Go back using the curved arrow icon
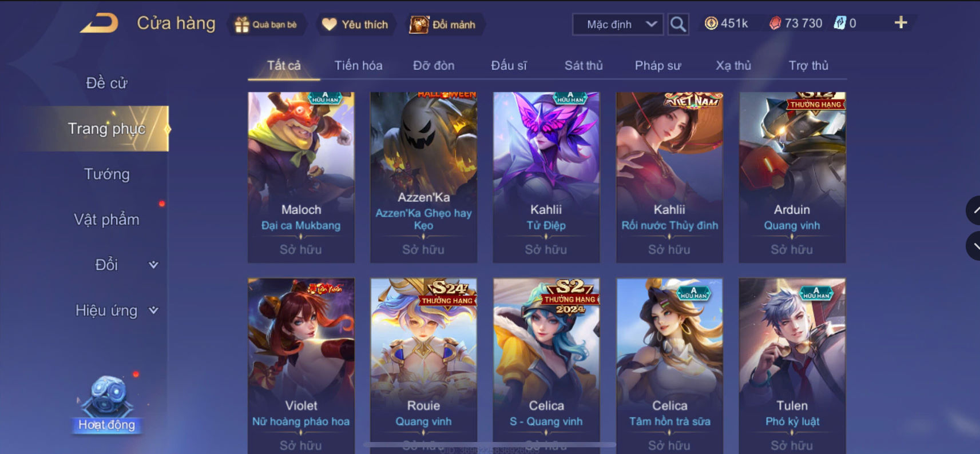 [x=99, y=23]
